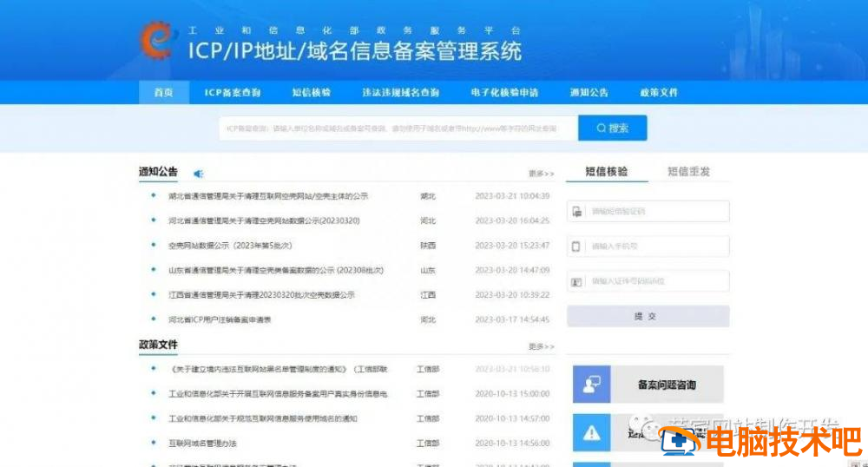The width and height of the screenshot is (868, 467).
Task: Select the 短信核验 tab in right panel
Action: [607, 172]
